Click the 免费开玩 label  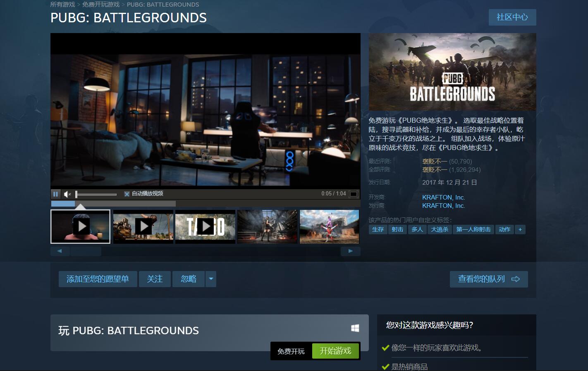tap(291, 351)
